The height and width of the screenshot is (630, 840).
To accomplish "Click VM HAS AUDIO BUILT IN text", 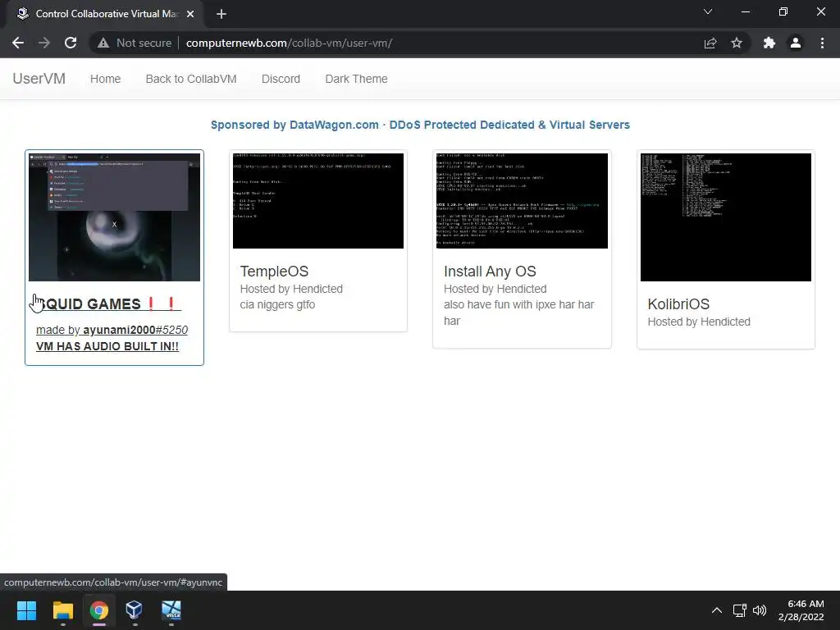I will click(x=107, y=346).
